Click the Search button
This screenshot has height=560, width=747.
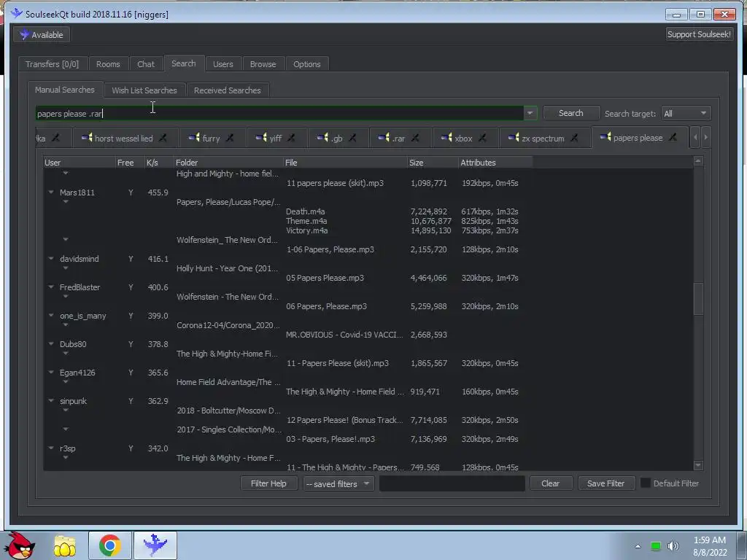[x=570, y=113]
